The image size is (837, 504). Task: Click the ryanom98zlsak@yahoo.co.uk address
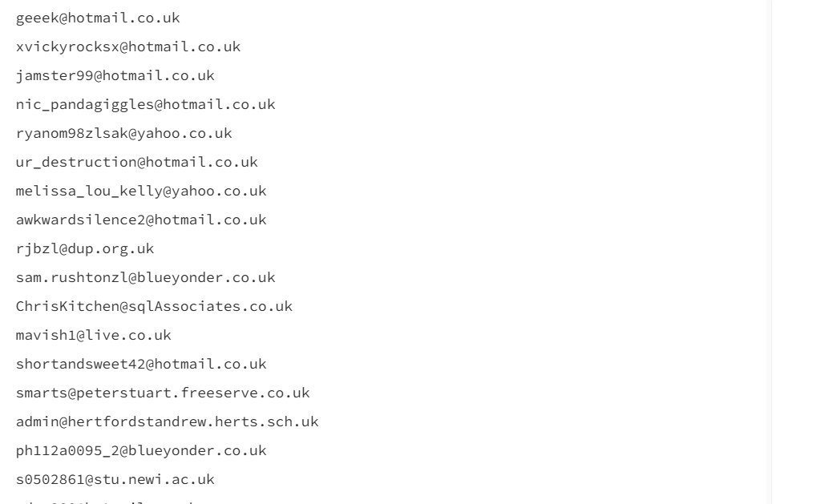[123, 133]
